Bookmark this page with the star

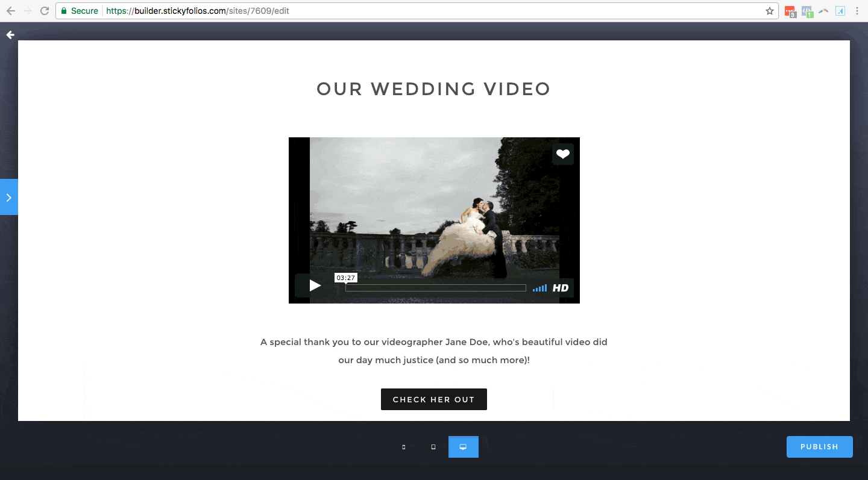(770, 11)
